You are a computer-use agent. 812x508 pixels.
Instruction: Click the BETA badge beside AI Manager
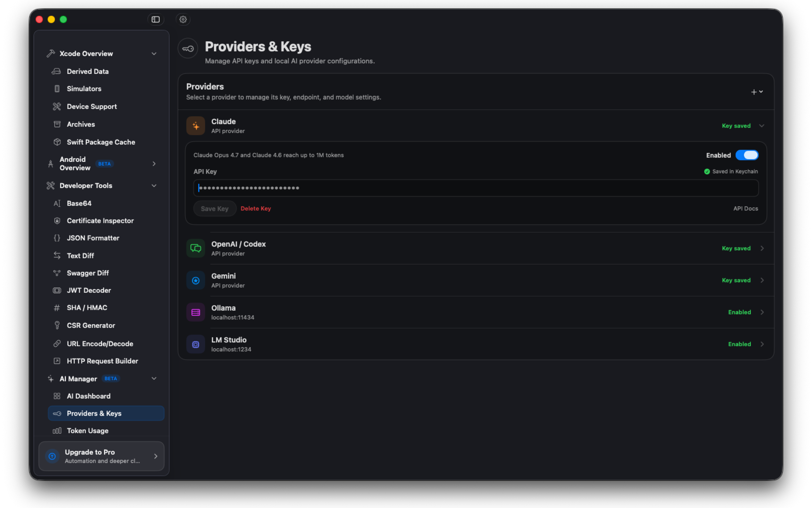tap(111, 379)
